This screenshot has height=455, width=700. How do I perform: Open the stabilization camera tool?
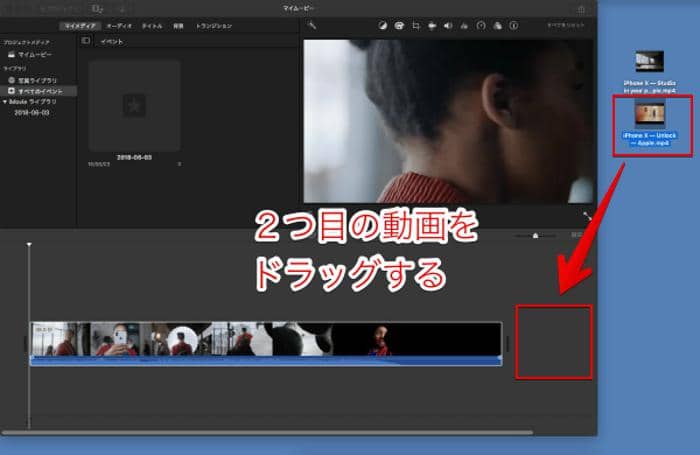coord(432,26)
